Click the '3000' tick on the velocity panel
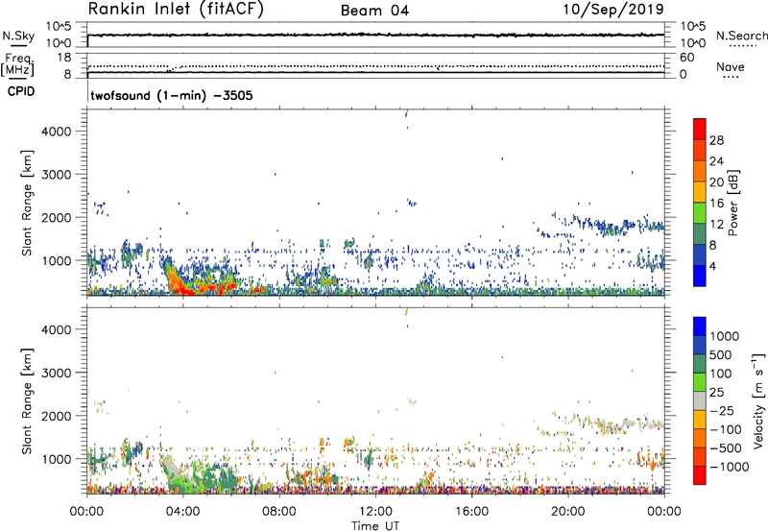Viewport: 768px width, 532px height. click(57, 373)
